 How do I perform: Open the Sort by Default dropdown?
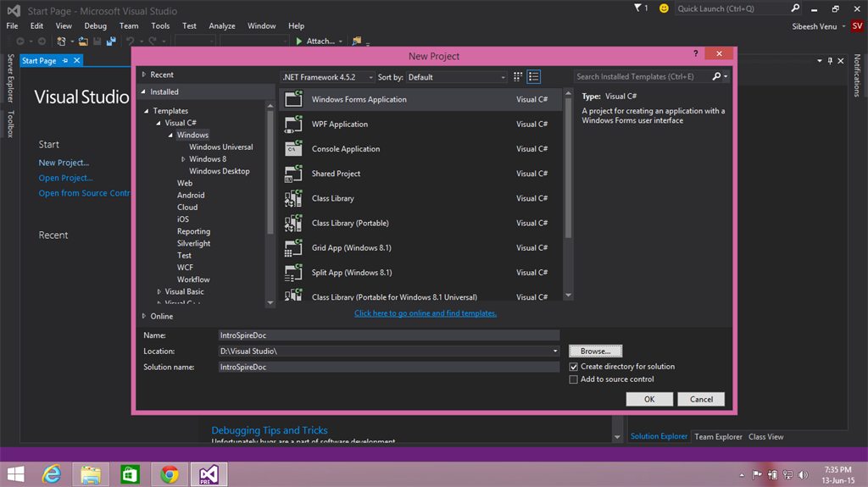click(x=457, y=77)
